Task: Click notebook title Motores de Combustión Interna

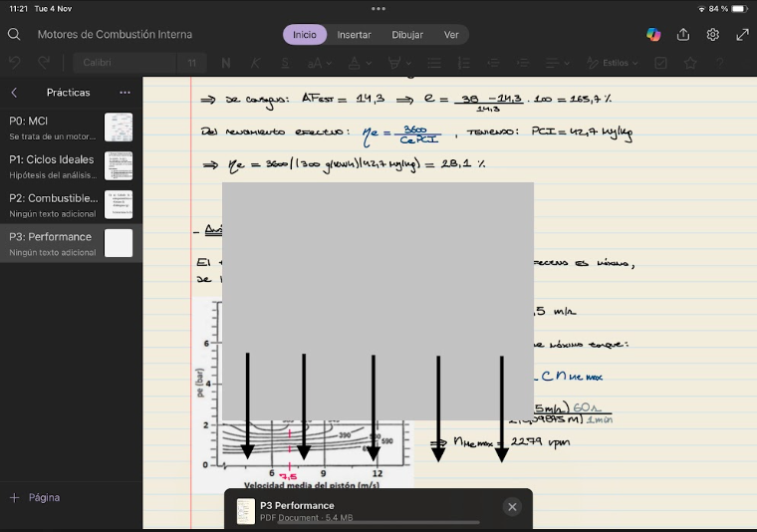Action: tap(115, 34)
